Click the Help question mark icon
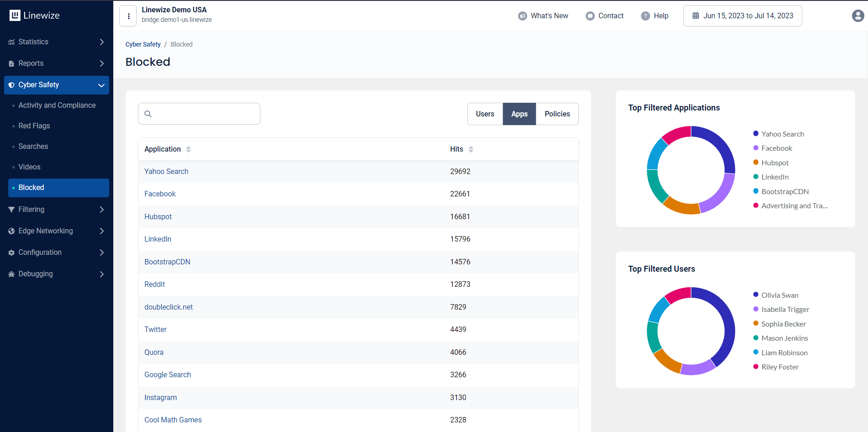868x432 pixels. [645, 16]
